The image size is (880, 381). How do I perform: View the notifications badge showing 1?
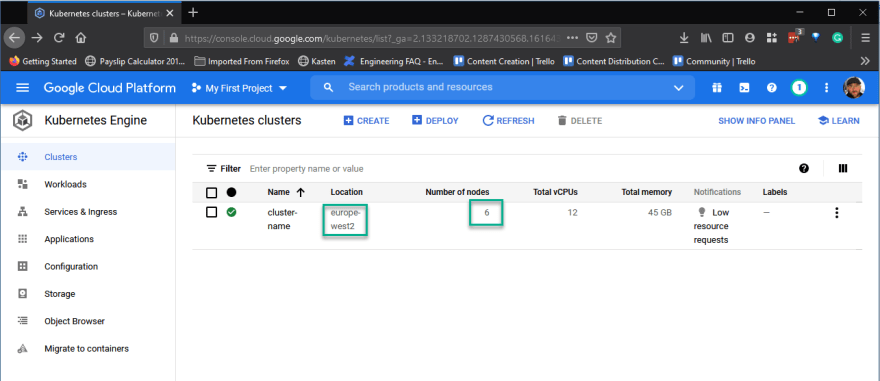pyautogui.click(x=799, y=88)
